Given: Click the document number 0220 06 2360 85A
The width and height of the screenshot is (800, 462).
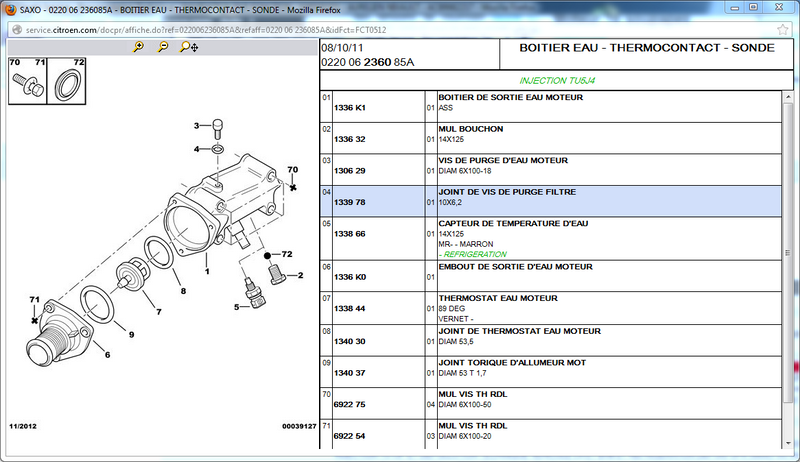Looking at the screenshot, I should click(x=367, y=62).
